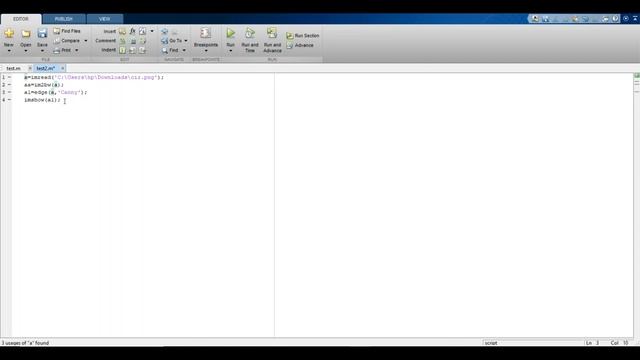Click the usages found message in status bar
This screenshot has height=360, width=640.
point(25,343)
